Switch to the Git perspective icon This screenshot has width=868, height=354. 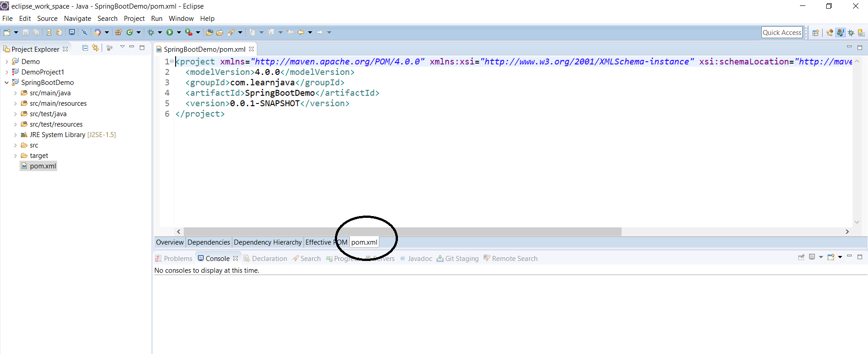coord(861,33)
